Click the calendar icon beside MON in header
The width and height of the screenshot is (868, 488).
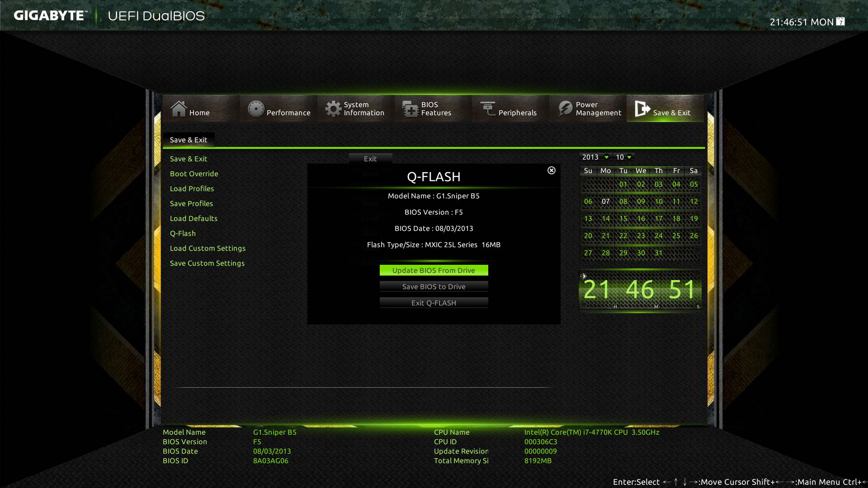(x=840, y=21)
